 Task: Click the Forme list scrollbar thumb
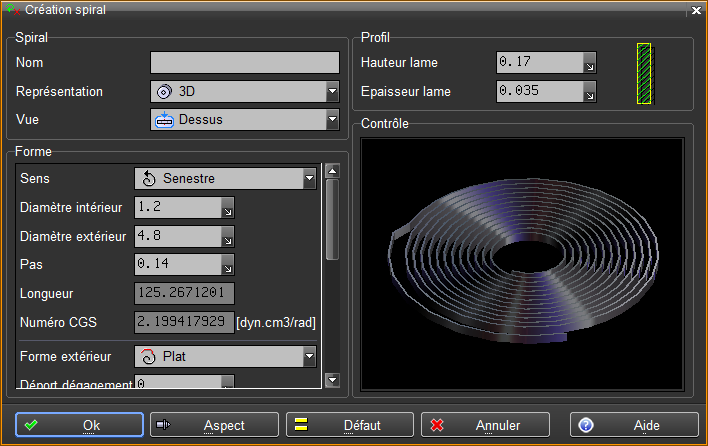tap(332, 219)
